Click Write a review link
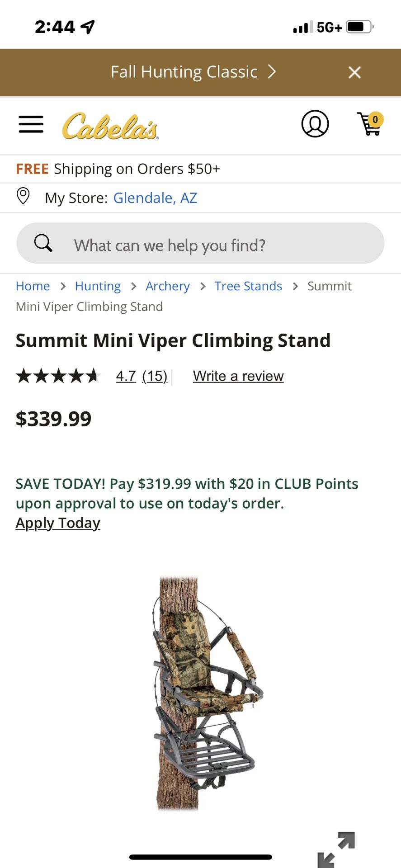The image size is (401, 868). pos(238,376)
